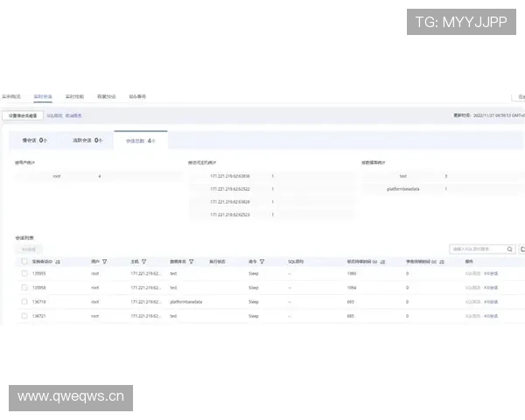Viewport: 525px width, 420px height.
Task: Tick the checkbox for session 135958
Action: point(24,287)
